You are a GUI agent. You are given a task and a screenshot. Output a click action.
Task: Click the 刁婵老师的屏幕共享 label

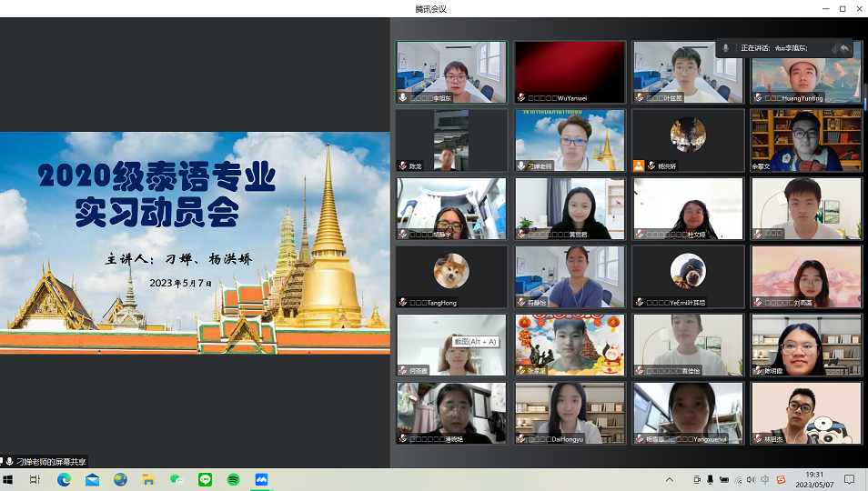tap(50, 461)
